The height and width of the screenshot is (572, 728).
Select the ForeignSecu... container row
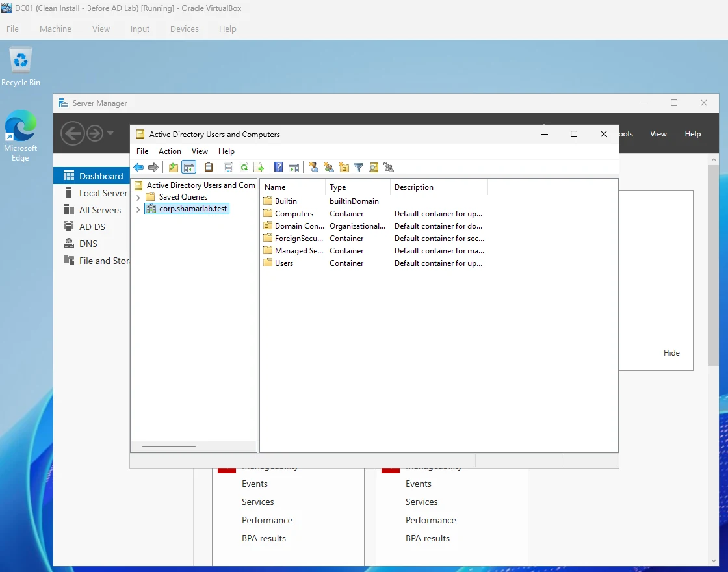(x=374, y=239)
